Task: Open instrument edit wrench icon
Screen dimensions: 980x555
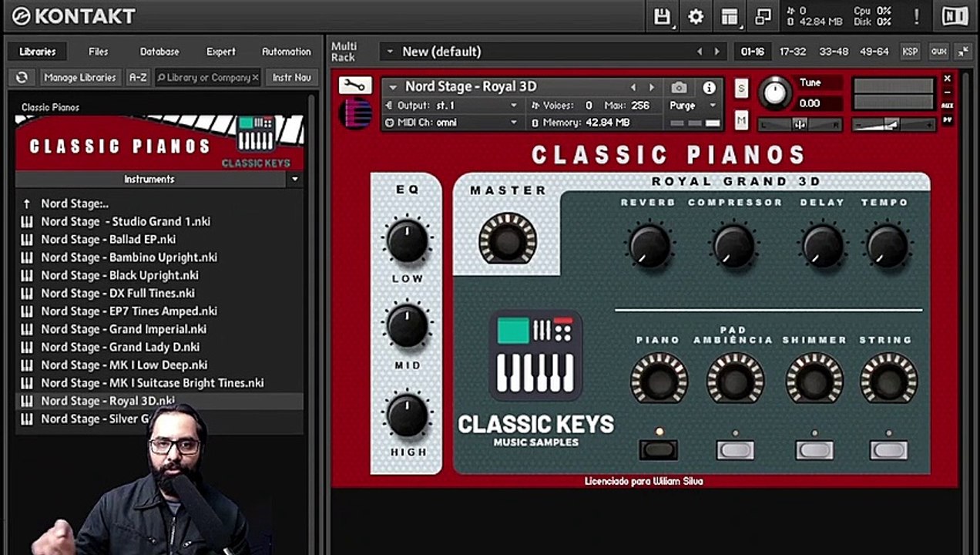Action: [354, 86]
